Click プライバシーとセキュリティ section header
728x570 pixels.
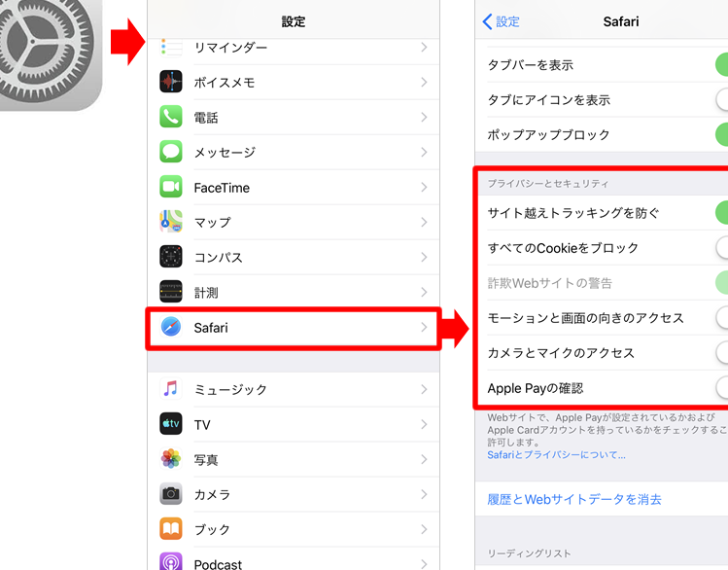548,184
